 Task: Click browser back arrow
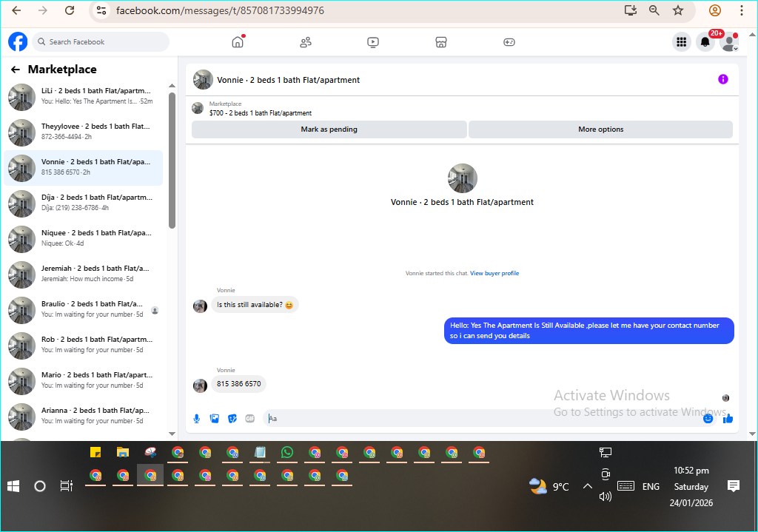tap(16, 10)
